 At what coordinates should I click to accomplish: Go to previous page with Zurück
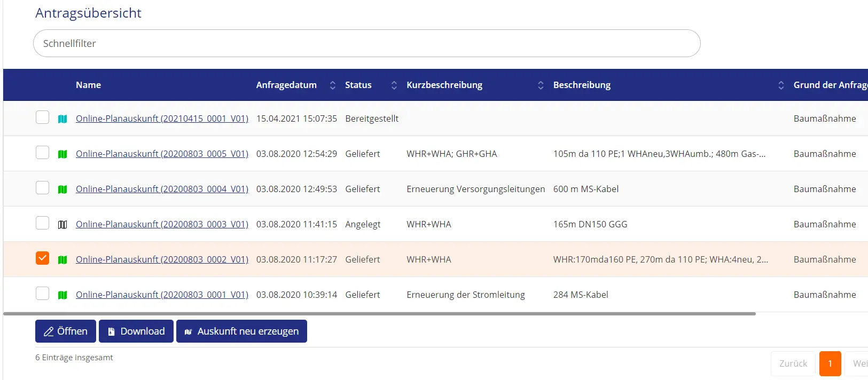(793, 363)
